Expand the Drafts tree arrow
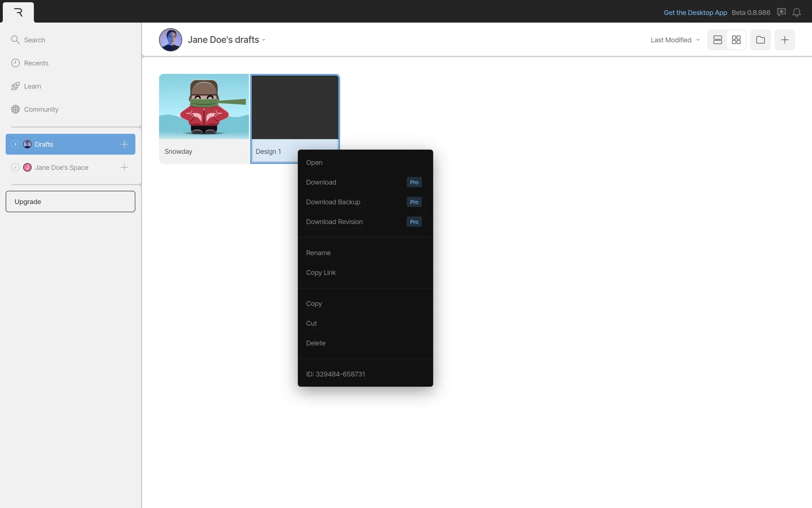812x508 pixels. pos(15,144)
